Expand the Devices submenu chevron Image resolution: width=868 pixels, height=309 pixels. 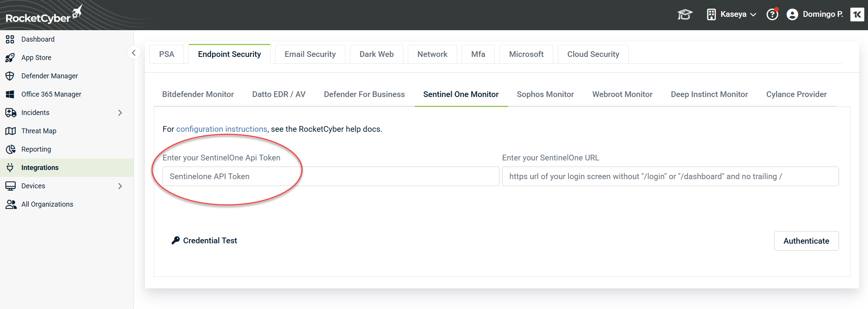pyautogui.click(x=120, y=186)
